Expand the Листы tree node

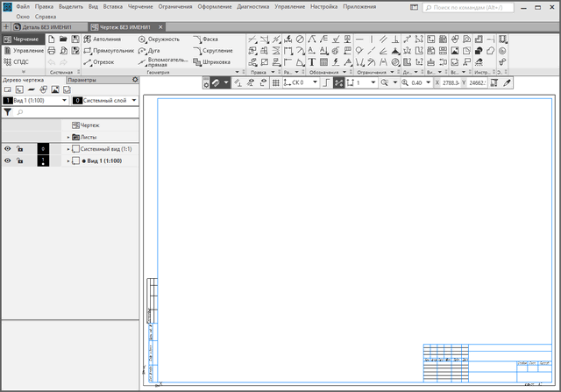click(x=67, y=138)
